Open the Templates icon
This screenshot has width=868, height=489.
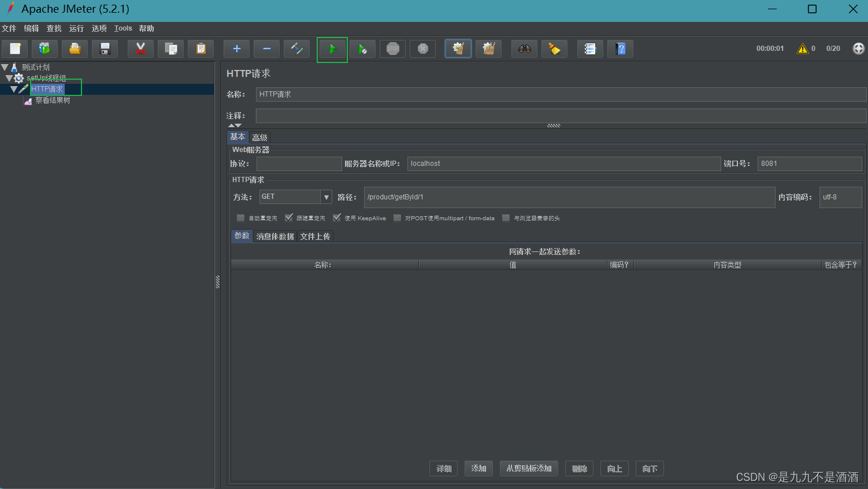click(44, 49)
